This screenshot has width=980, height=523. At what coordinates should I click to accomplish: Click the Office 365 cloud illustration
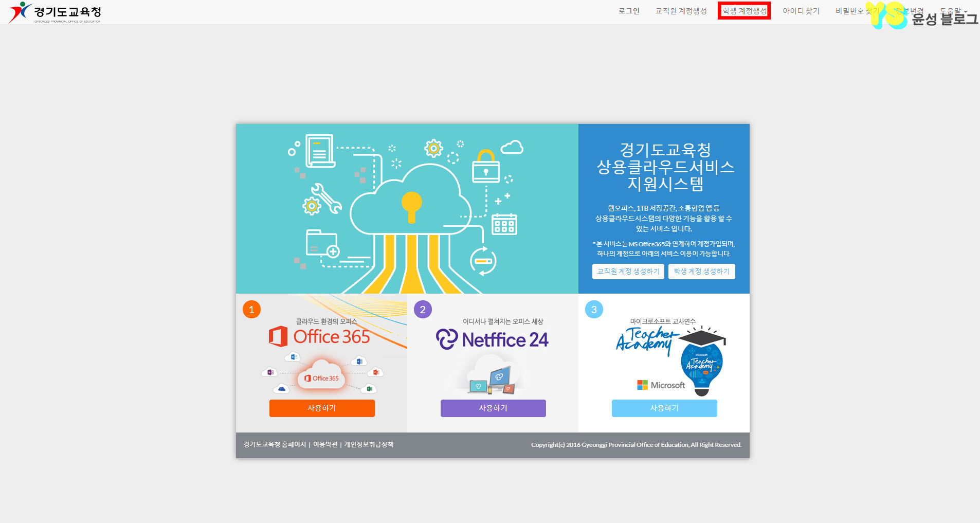[x=322, y=373]
